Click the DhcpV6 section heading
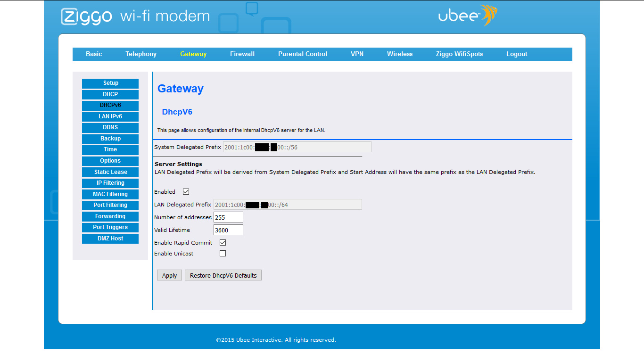This screenshot has width=644, height=362. [177, 112]
